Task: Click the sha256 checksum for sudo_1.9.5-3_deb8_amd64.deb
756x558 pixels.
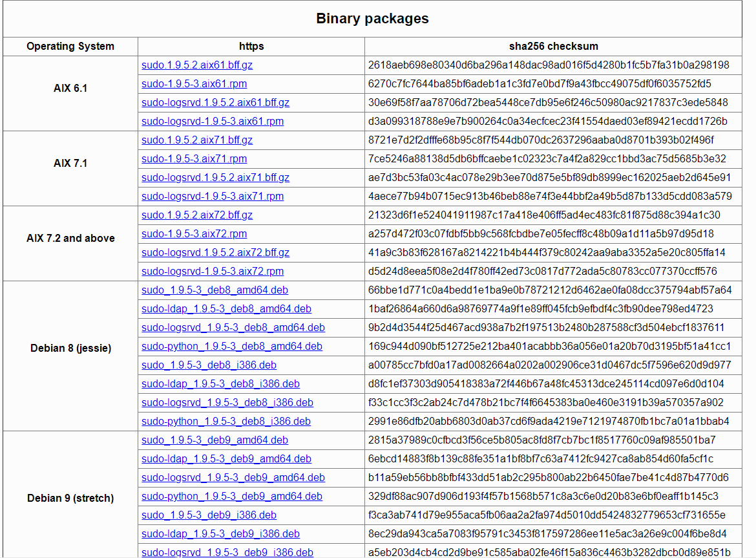Action: [x=550, y=290]
